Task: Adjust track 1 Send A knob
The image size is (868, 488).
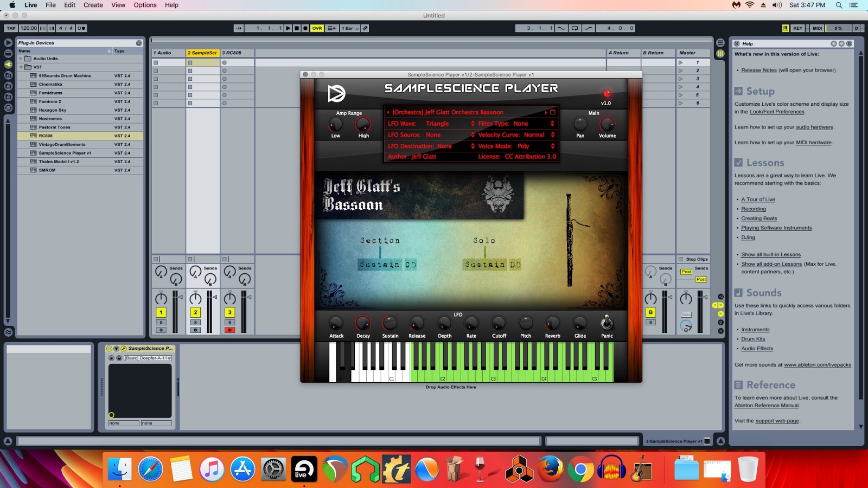Action: pos(161,272)
